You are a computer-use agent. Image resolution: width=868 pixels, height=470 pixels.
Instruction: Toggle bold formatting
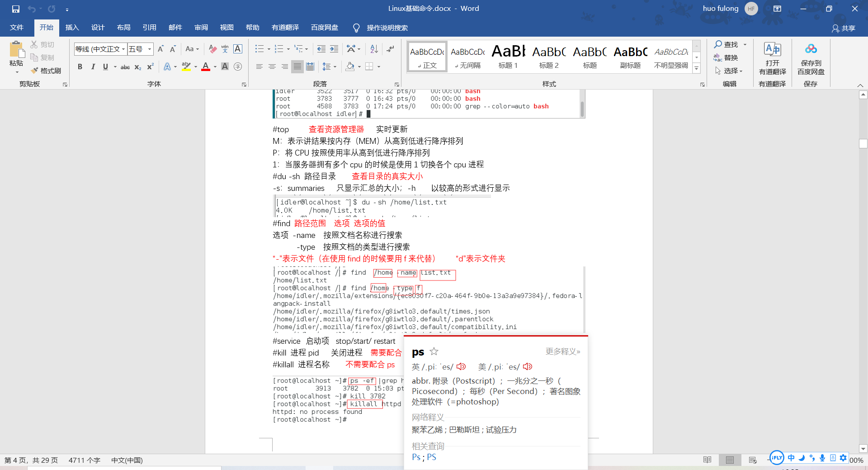point(80,66)
